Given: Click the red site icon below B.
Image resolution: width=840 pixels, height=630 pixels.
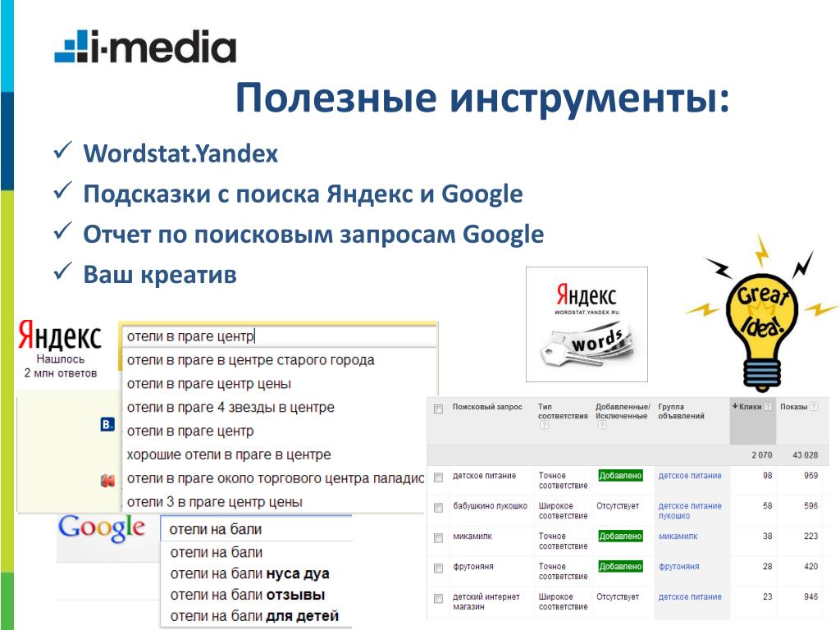Looking at the screenshot, I should coord(107,481).
